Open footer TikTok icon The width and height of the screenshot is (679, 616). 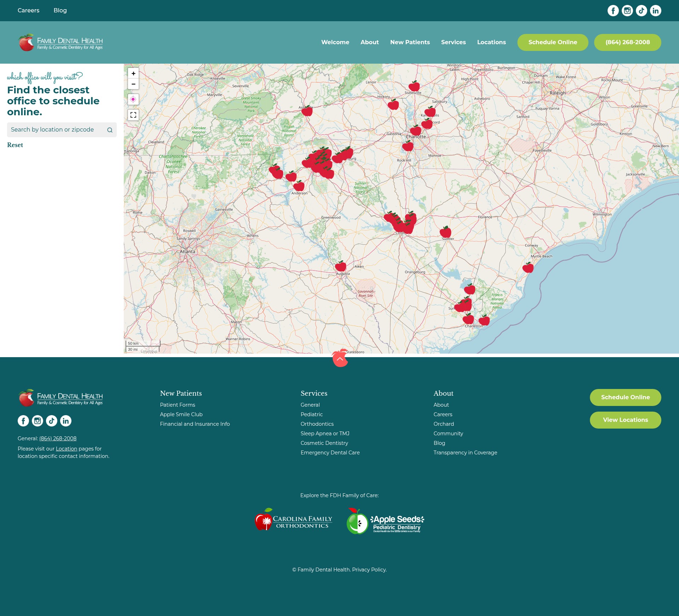[x=52, y=421]
